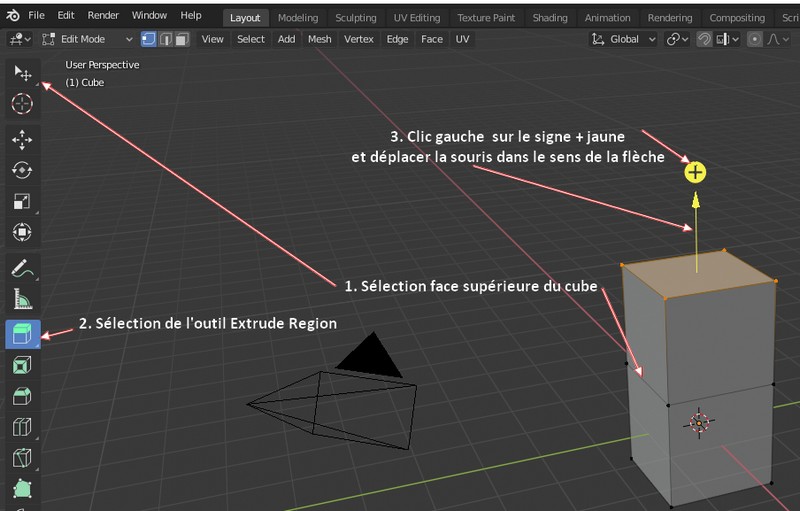Open the Window menu

149,15
